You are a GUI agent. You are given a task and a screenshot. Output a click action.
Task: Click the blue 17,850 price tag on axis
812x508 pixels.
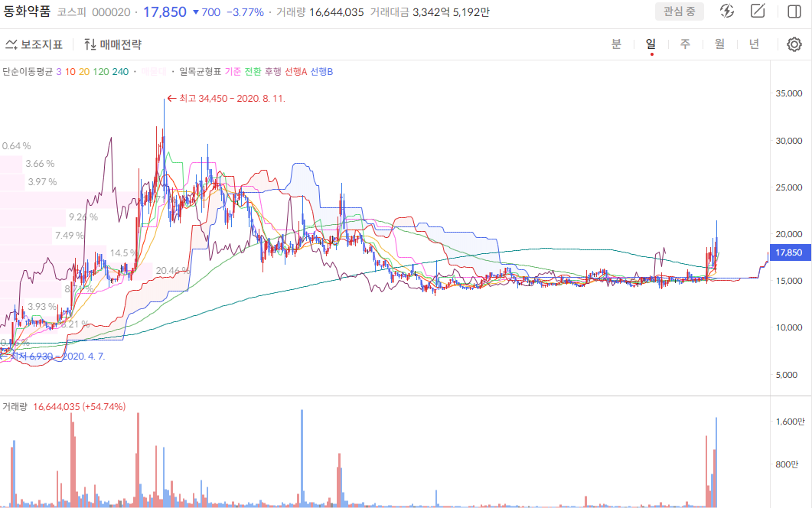pyautogui.click(x=791, y=252)
